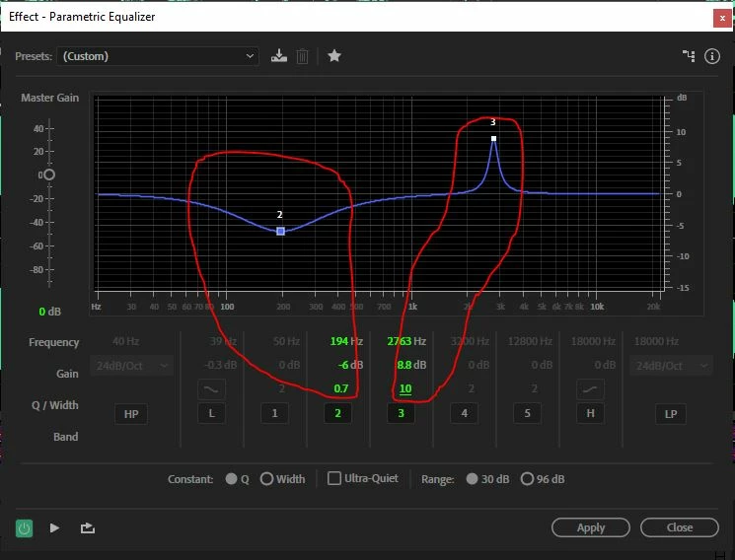Toggle the H band button
Image resolution: width=735 pixels, height=560 pixels.
[590, 413]
